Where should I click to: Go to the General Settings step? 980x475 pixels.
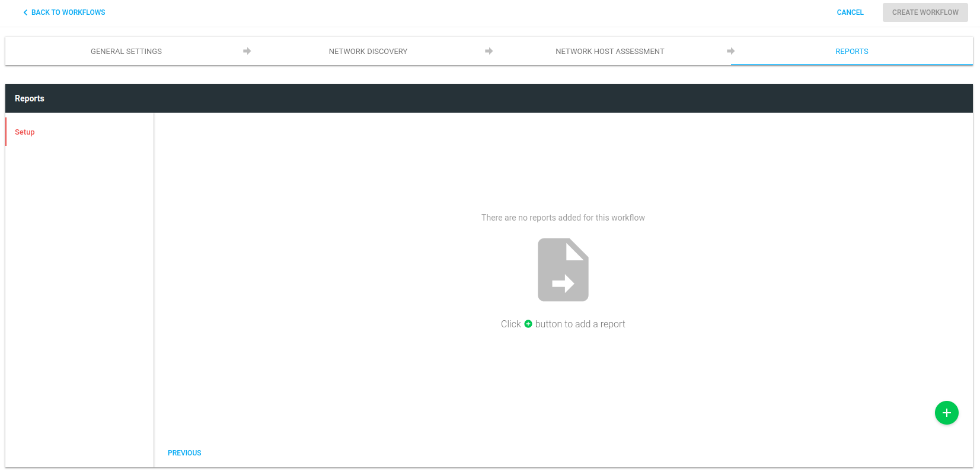point(126,52)
